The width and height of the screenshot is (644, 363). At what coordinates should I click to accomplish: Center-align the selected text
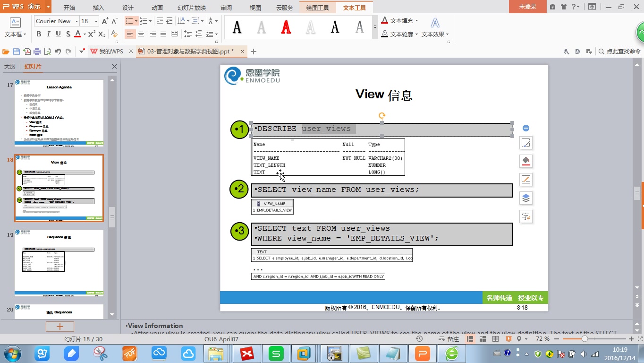pyautogui.click(x=141, y=34)
